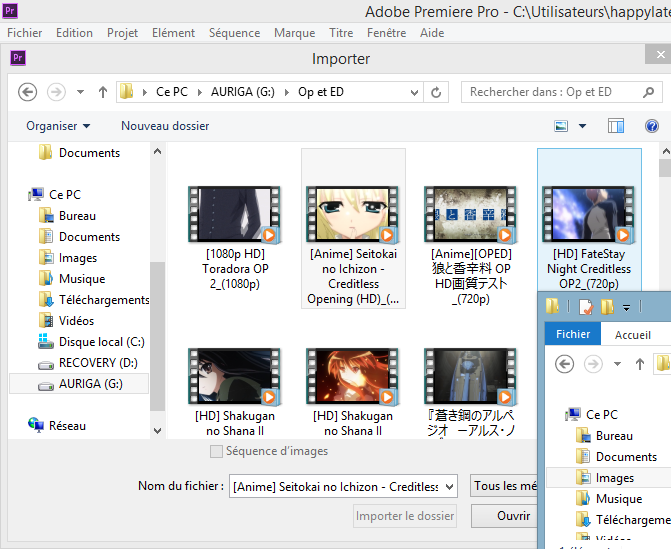This screenshot has height=549, width=671.
Task: Select the Toradora OP 2 video thumbnail
Action: coord(235,215)
